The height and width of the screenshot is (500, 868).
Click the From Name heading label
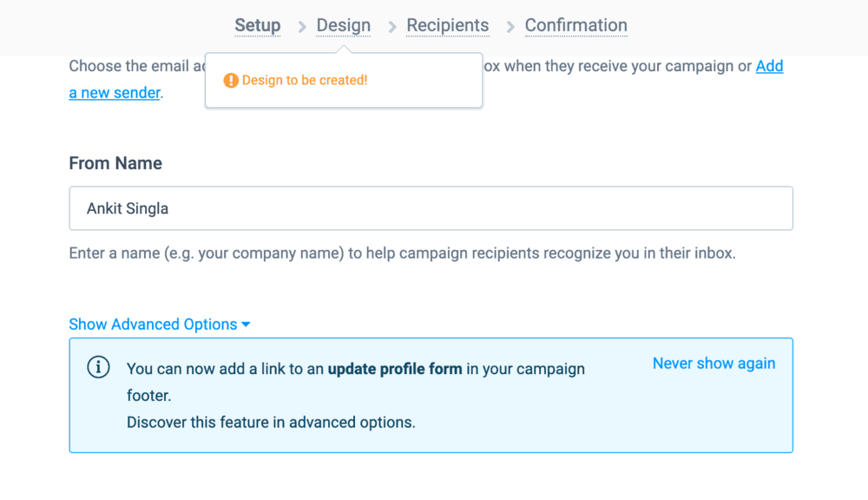(x=115, y=162)
